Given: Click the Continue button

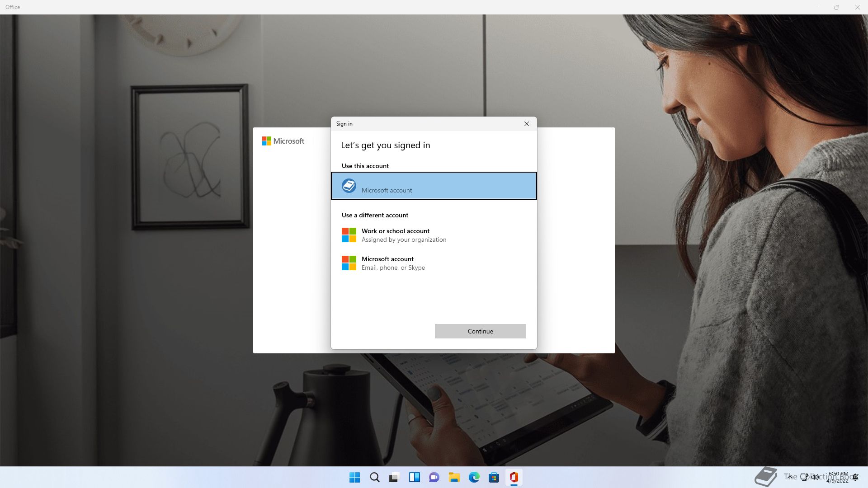Looking at the screenshot, I should [481, 331].
